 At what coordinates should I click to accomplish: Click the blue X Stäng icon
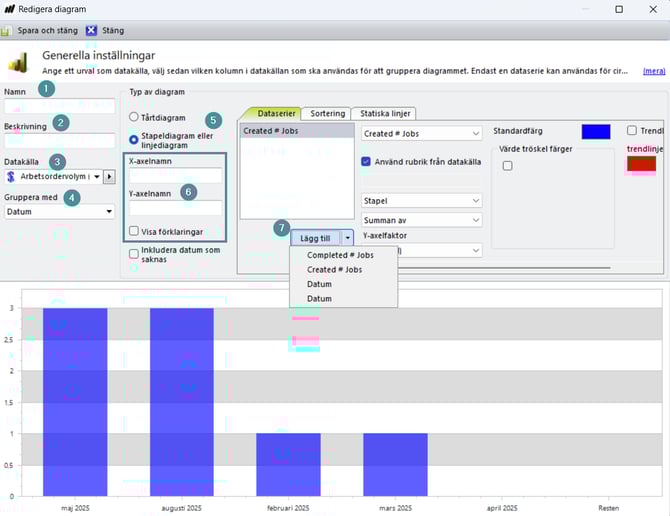[91, 30]
